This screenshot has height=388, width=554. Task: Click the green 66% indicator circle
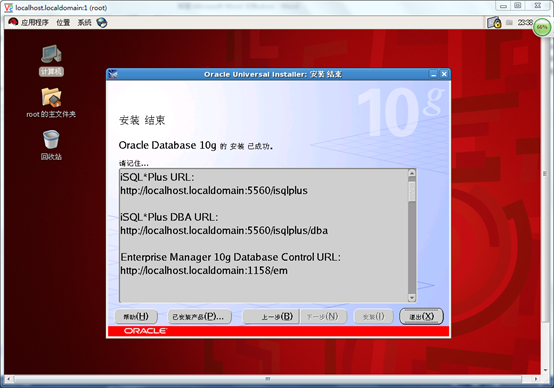pyautogui.click(x=542, y=27)
